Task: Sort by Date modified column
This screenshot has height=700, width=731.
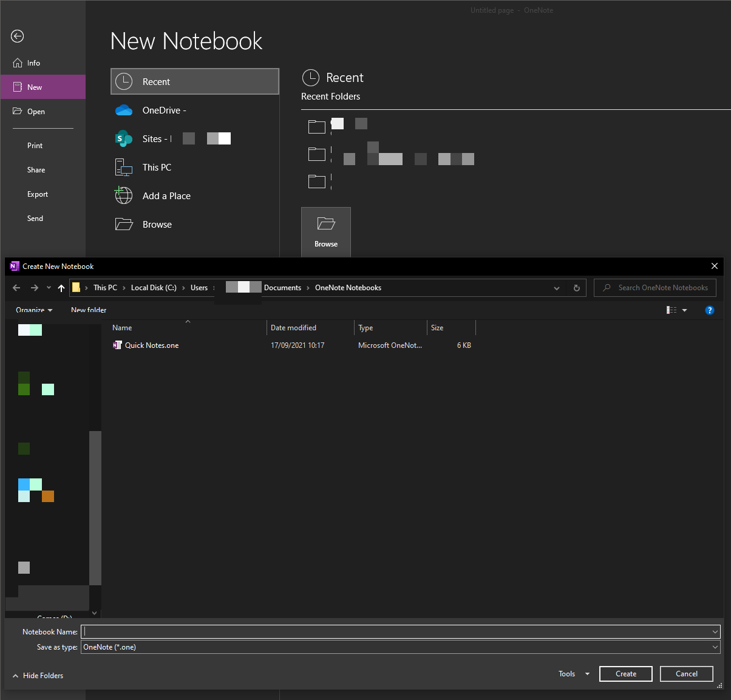Action: pyautogui.click(x=310, y=328)
